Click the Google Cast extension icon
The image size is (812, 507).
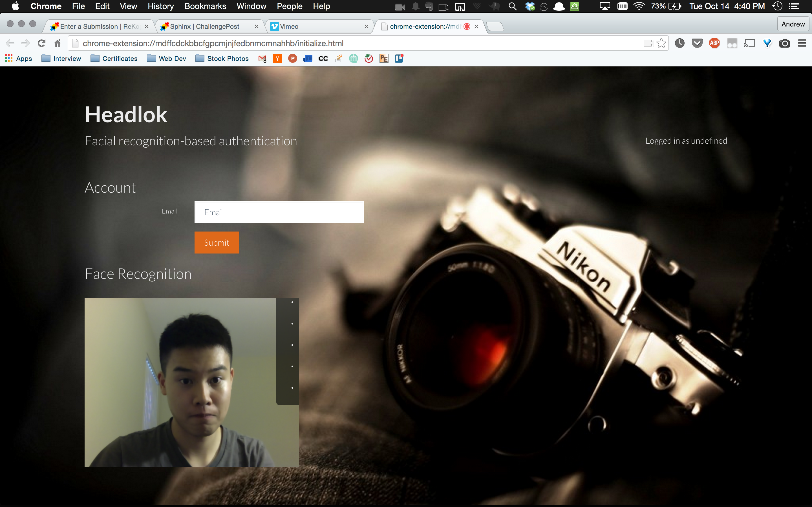click(749, 43)
